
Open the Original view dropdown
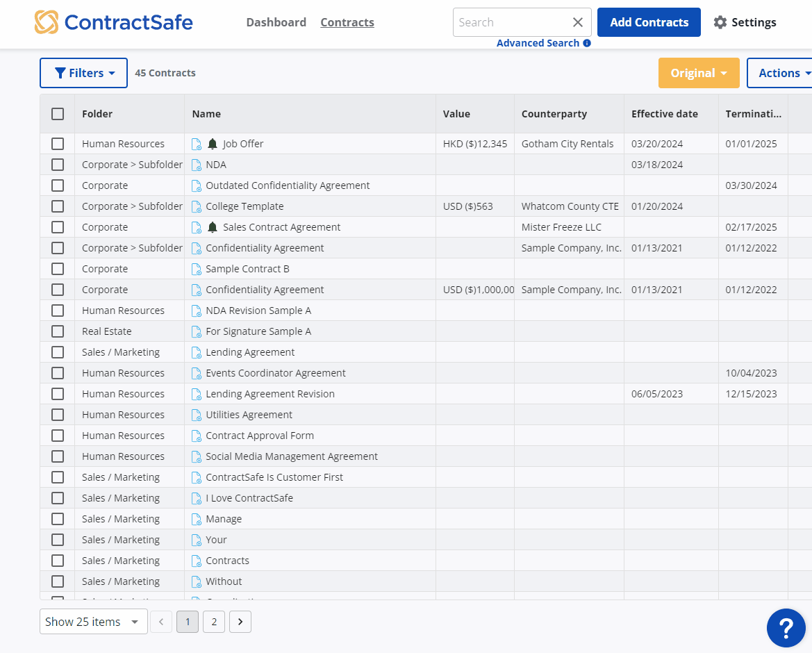pos(699,73)
